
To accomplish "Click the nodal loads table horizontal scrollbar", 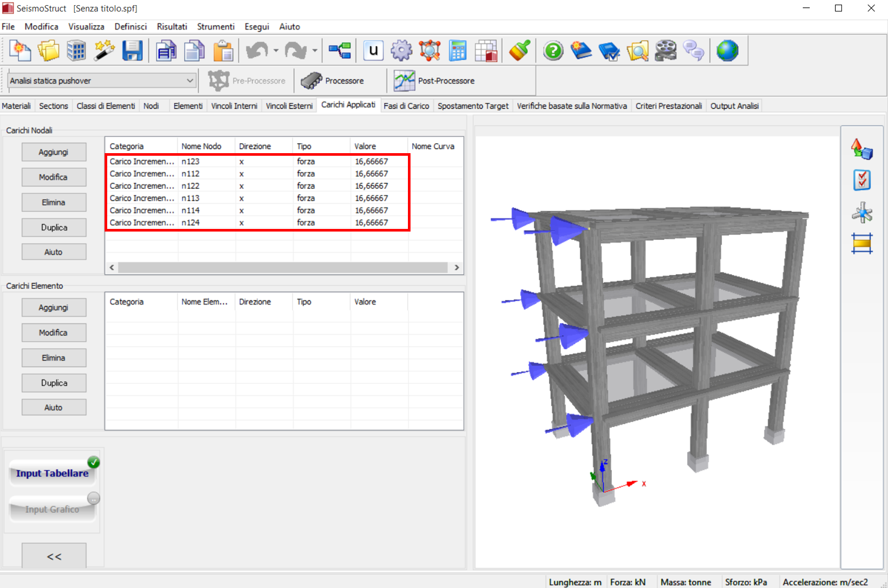I will click(x=282, y=268).
